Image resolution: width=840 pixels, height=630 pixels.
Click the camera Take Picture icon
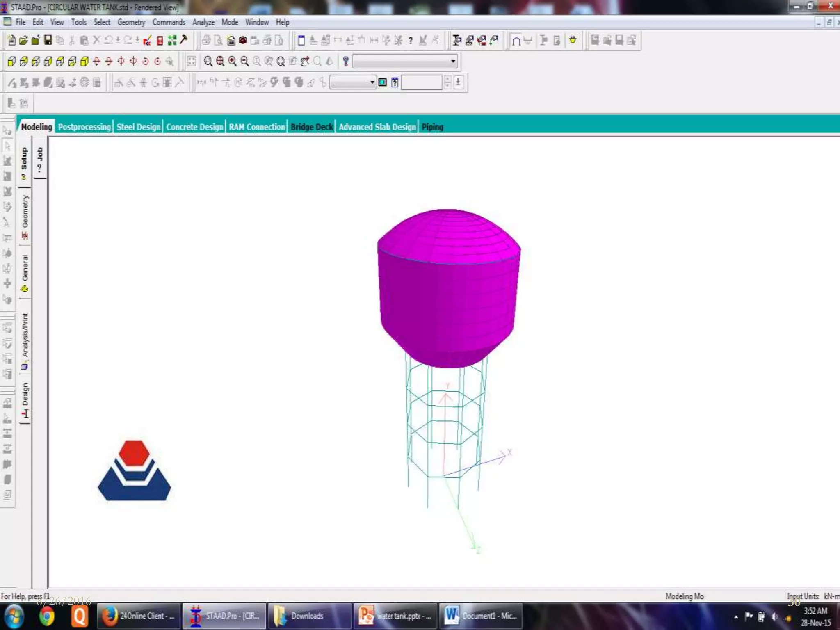click(243, 40)
